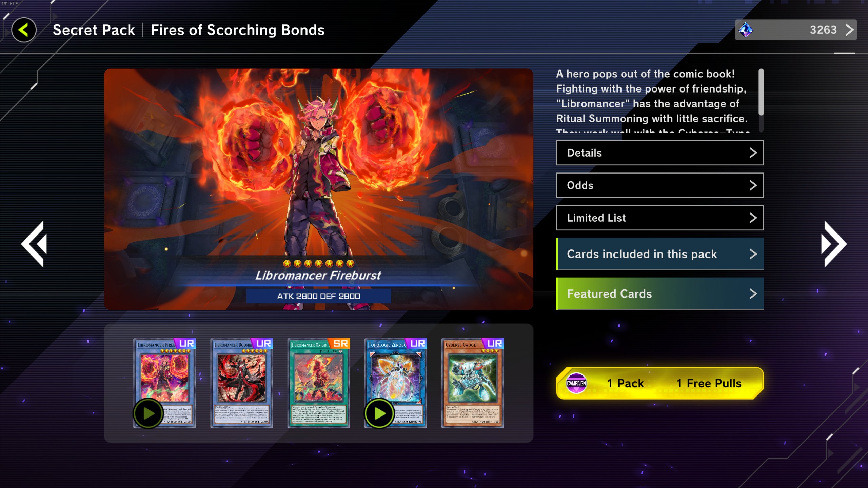Image resolution: width=868 pixels, height=488 pixels.
Task: Open the Featured Cards list
Action: pos(659,293)
